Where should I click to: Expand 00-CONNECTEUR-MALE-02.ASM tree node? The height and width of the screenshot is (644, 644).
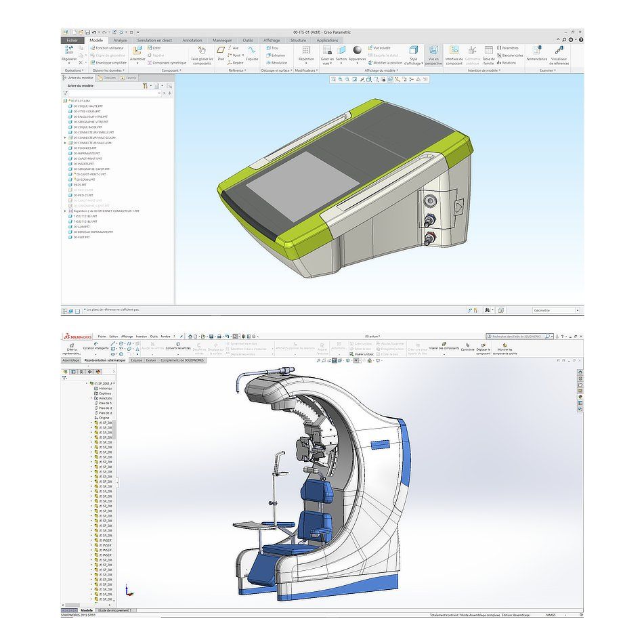65,137
